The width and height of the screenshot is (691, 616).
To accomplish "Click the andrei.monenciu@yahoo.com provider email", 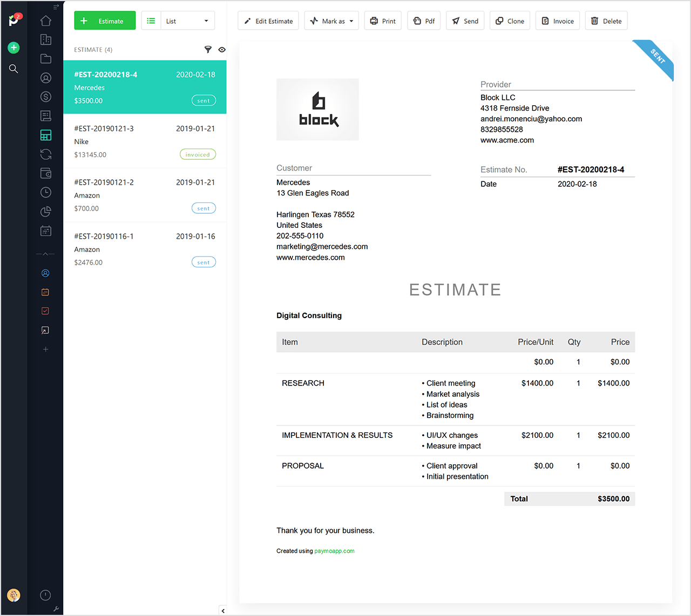I will [x=531, y=119].
